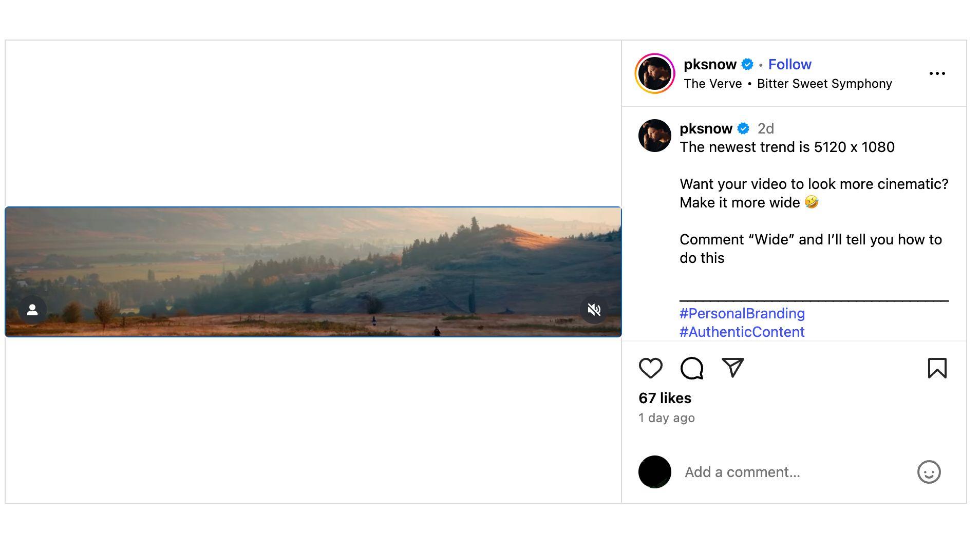Save the post with the bookmark icon
Image resolution: width=980 pixels, height=551 pixels.
[937, 368]
